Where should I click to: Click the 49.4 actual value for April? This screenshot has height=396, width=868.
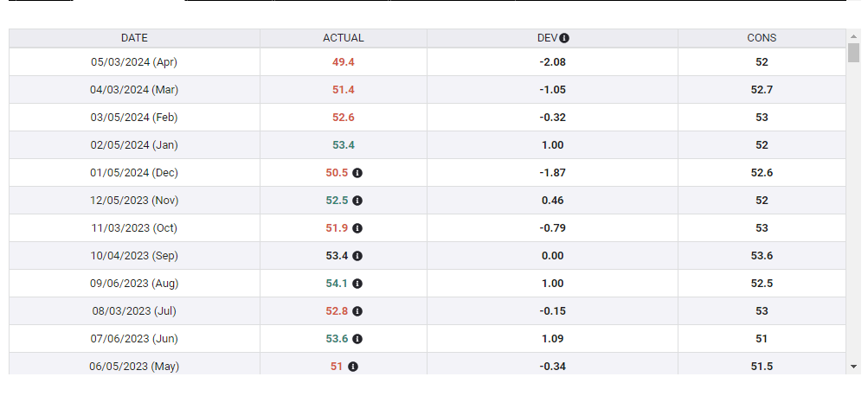(343, 62)
